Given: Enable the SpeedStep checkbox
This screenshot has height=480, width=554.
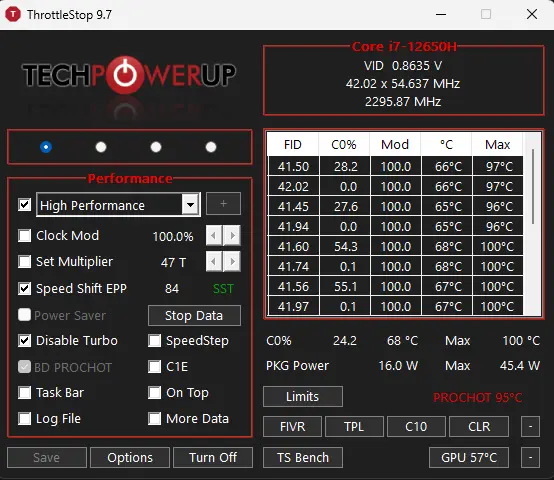Looking at the screenshot, I should coord(154,340).
